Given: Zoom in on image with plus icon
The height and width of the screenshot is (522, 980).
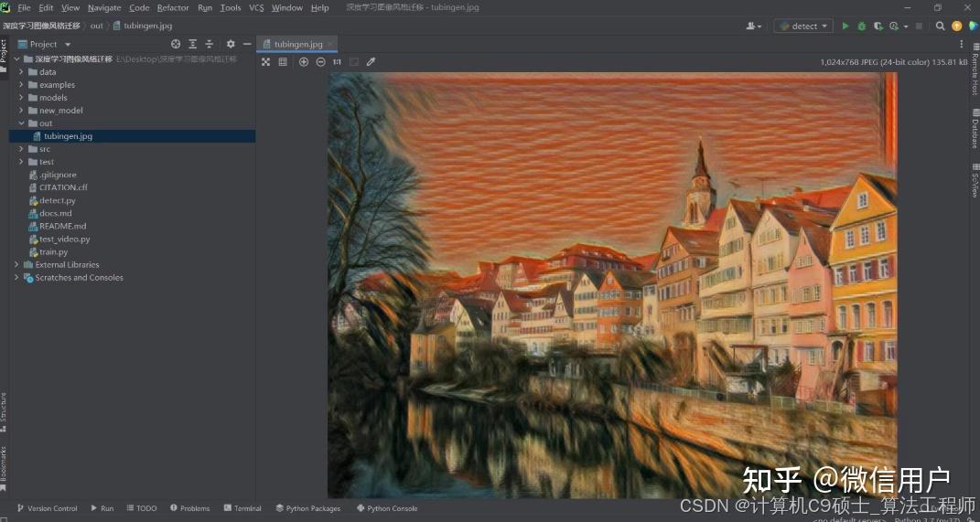Looking at the screenshot, I should [x=304, y=62].
